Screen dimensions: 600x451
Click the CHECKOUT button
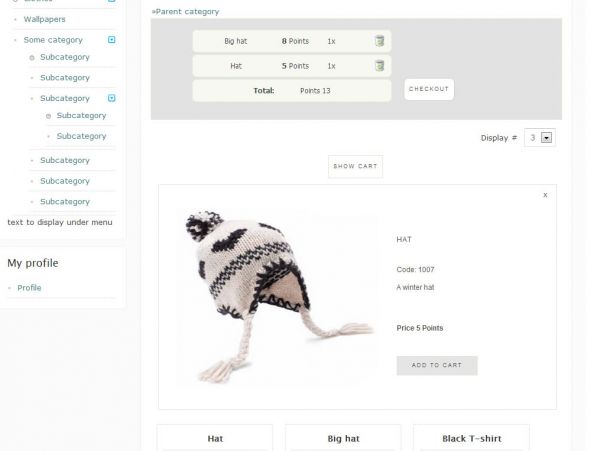coord(429,89)
